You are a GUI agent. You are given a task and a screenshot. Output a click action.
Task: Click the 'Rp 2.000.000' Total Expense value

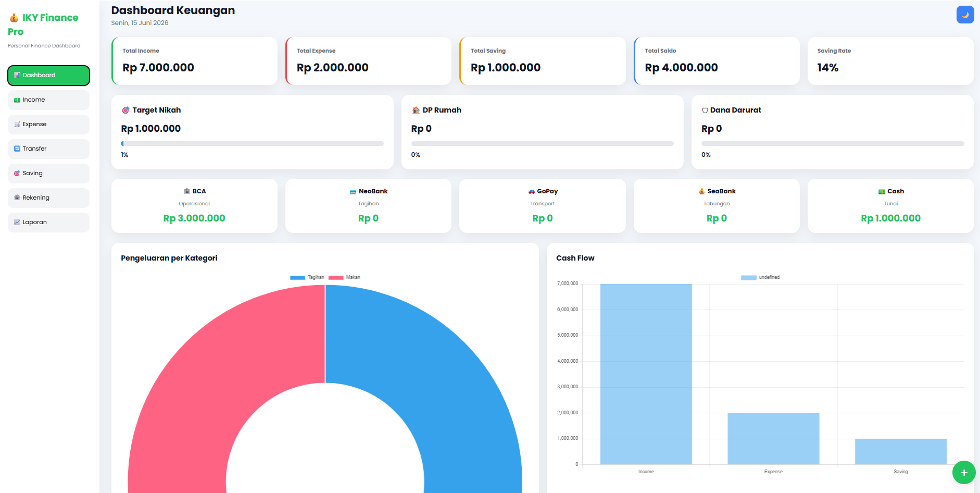pos(333,68)
